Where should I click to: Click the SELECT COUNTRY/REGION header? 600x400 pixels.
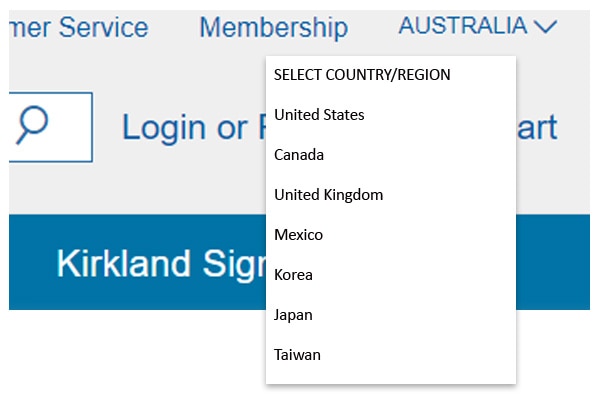click(x=362, y=75)
